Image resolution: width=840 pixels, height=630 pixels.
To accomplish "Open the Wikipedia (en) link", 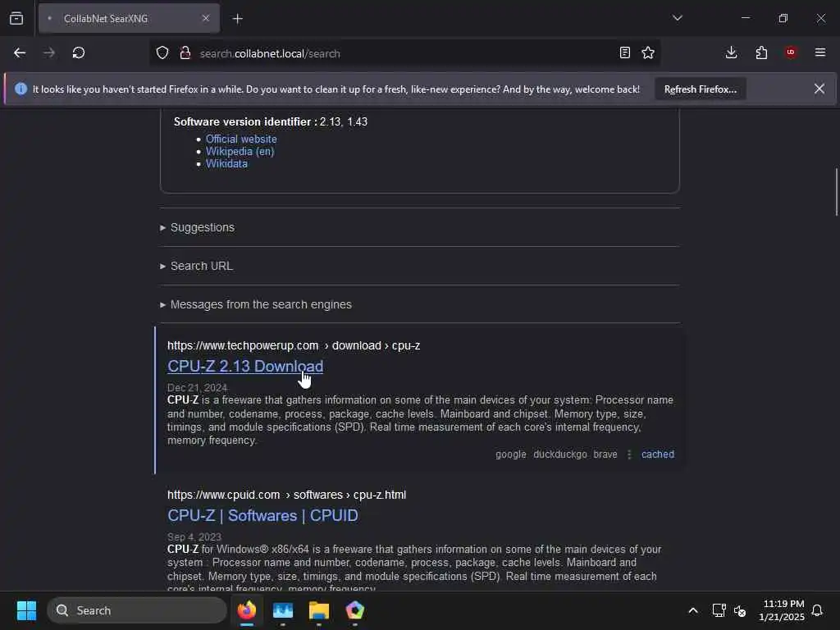I will (x=240, y=152).
